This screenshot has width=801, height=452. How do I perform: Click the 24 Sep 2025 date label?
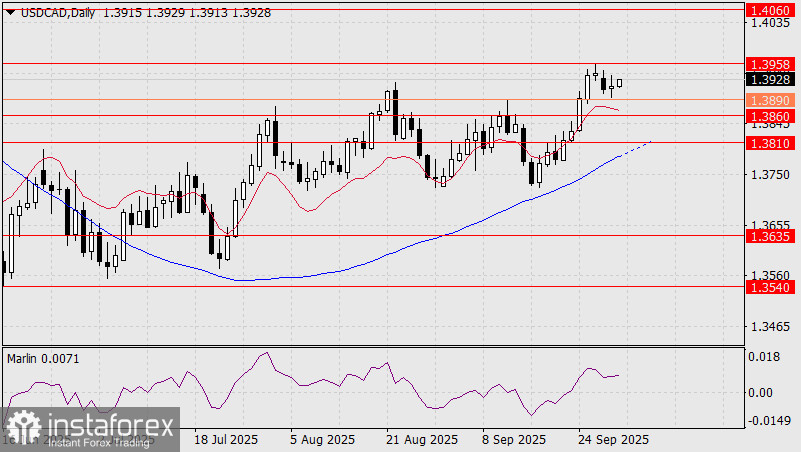(x=614, y=440)
